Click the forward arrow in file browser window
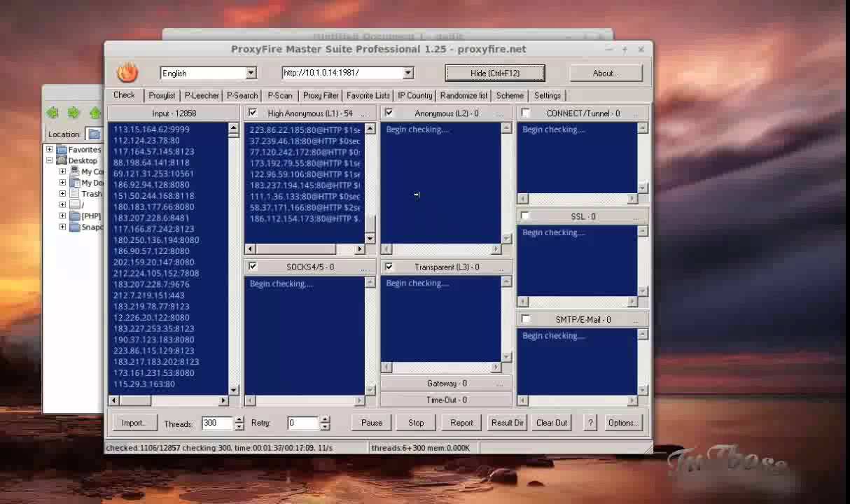 tap(74, 113)
